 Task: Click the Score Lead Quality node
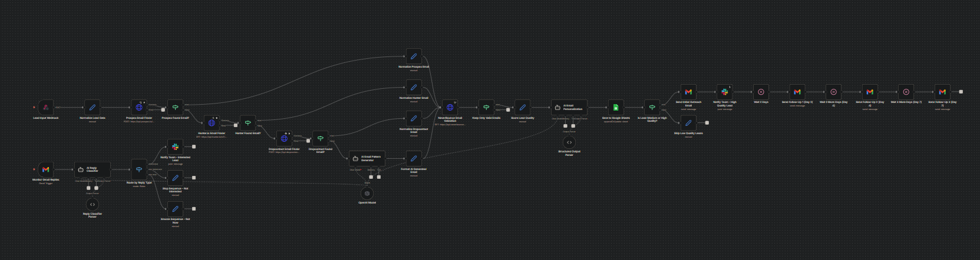(522, 108)
